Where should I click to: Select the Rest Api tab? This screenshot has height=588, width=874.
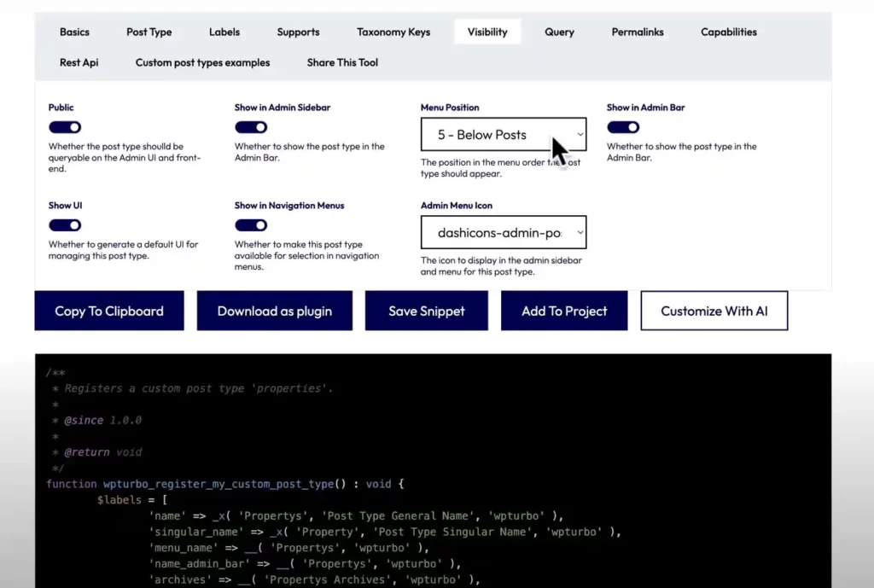pos(79,62)
